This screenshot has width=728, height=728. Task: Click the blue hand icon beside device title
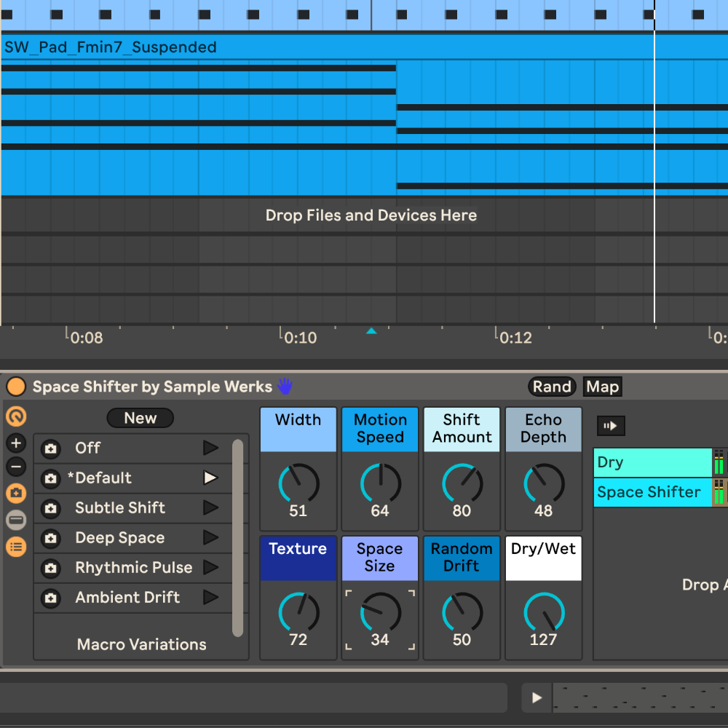[285, 387]
